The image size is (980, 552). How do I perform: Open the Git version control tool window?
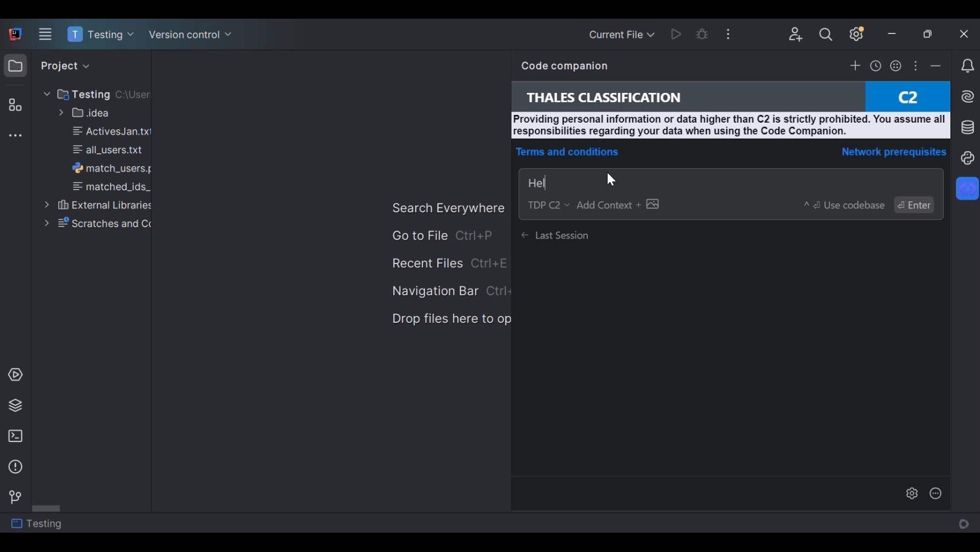coord(15,498)
